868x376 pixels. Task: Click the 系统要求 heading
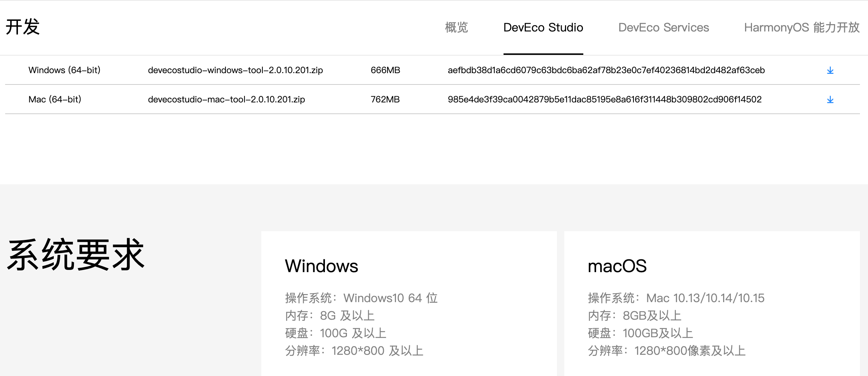tap(76, 255)
